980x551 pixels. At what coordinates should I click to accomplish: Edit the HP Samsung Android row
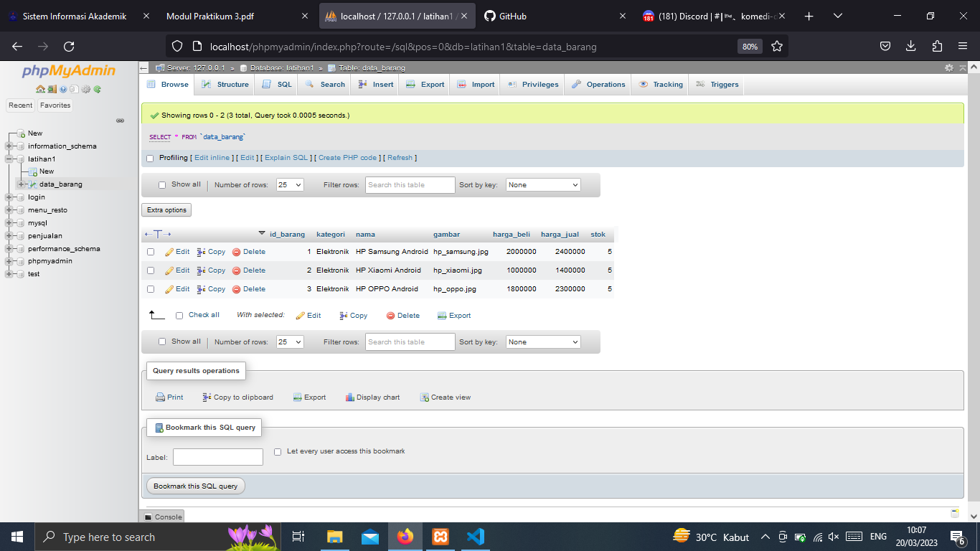tap(176, 252)
